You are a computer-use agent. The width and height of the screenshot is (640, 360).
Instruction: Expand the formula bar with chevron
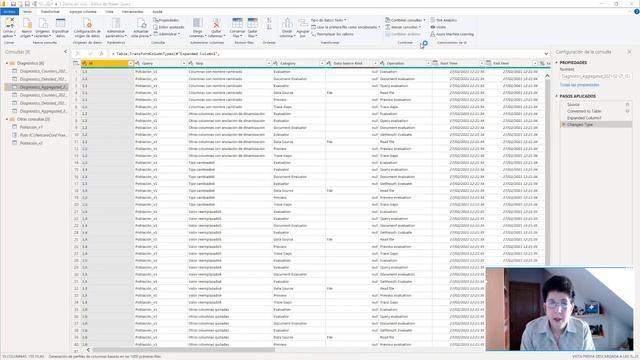tap(546, 53)
